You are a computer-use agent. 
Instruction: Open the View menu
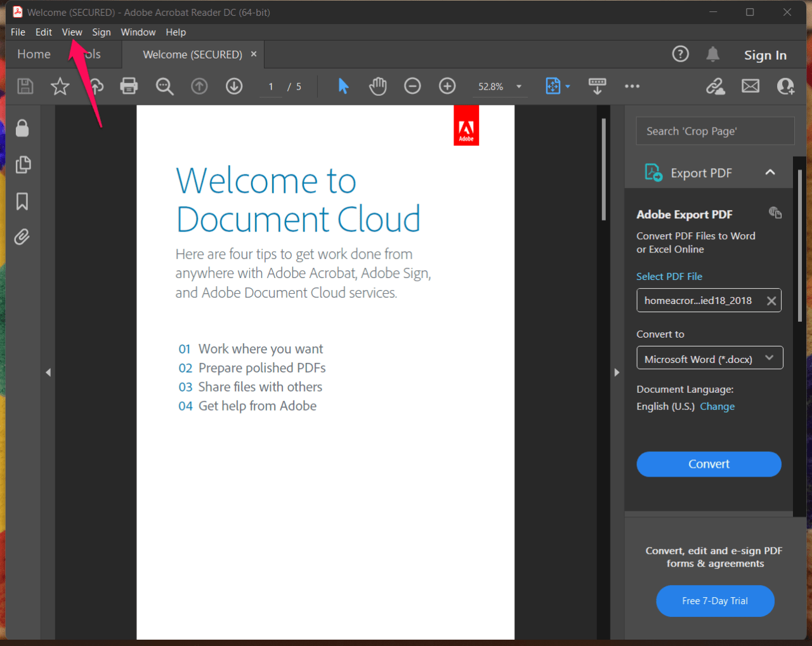pos(72,32)
